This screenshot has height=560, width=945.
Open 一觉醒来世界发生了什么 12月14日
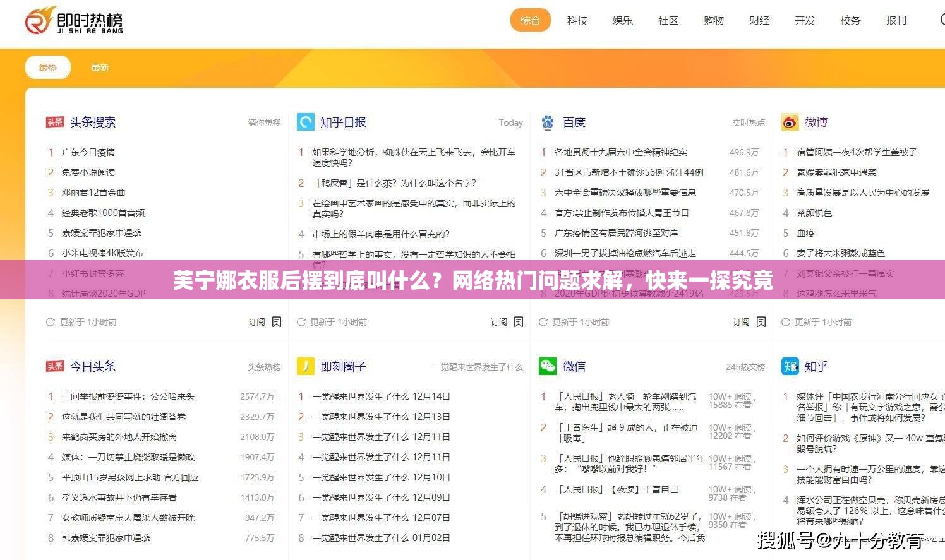(x=381, y=396)
